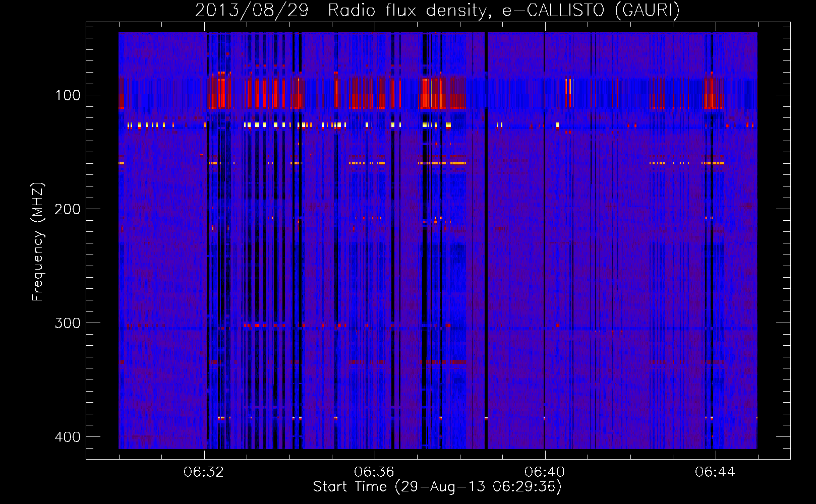Click the 06:40 time tick label
The image size is (816, 504).
pyautogui.click(x=545, y=472)
